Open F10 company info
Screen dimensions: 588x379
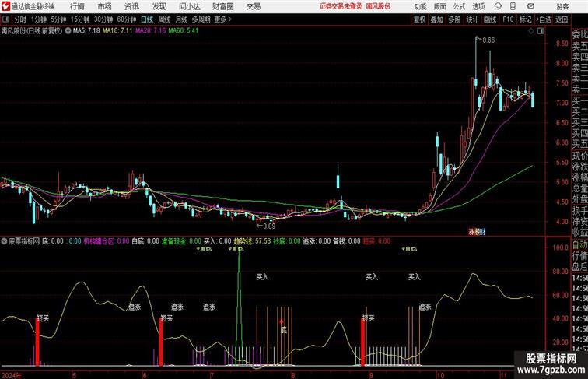[508, 19]
